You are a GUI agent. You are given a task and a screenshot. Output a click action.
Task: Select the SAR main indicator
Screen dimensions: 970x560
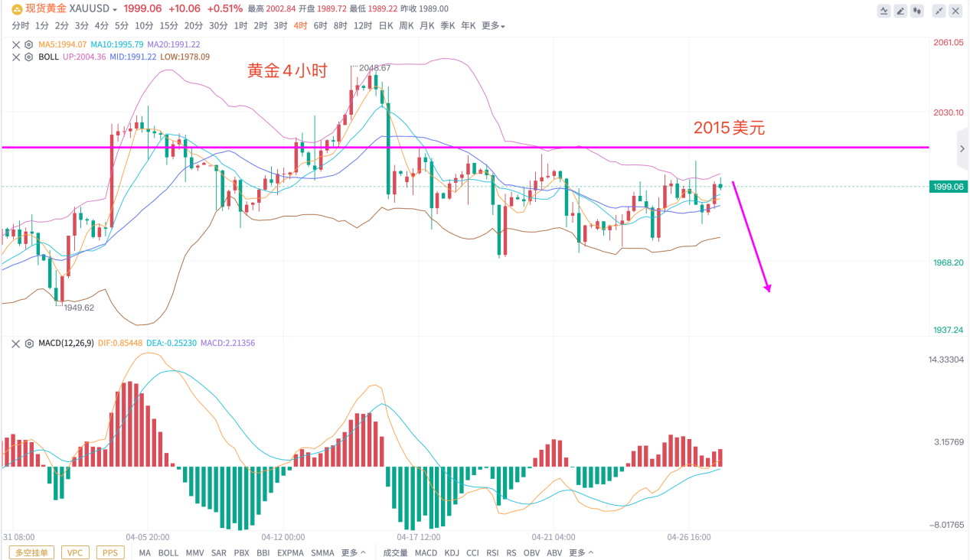[x=219, y=552]
